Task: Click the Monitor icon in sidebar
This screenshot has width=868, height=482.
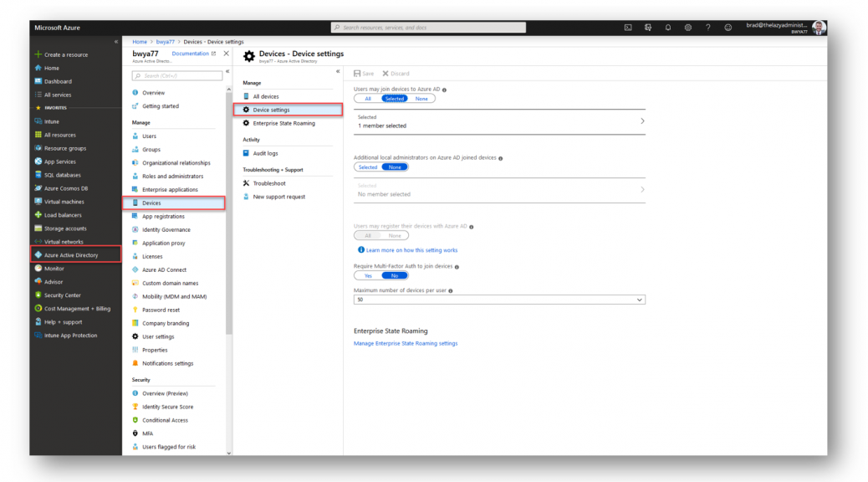Action: 38,269
